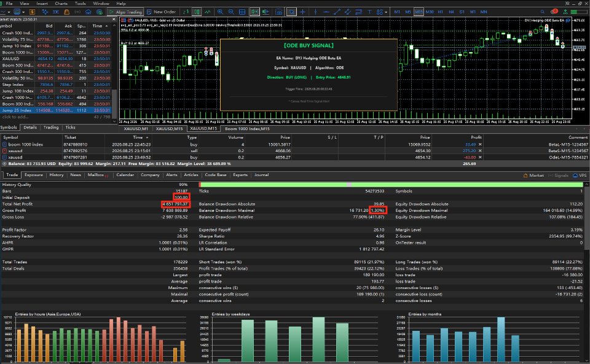The height and width of the screenshot is (364, 590).
Task: Zoom in on the chart
Action: coord(220,12)
